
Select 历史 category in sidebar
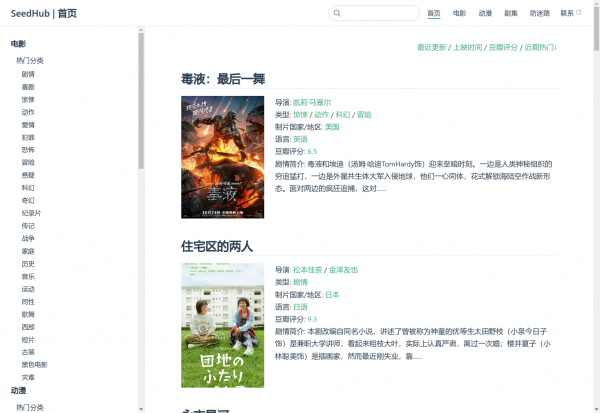[28, 264]
